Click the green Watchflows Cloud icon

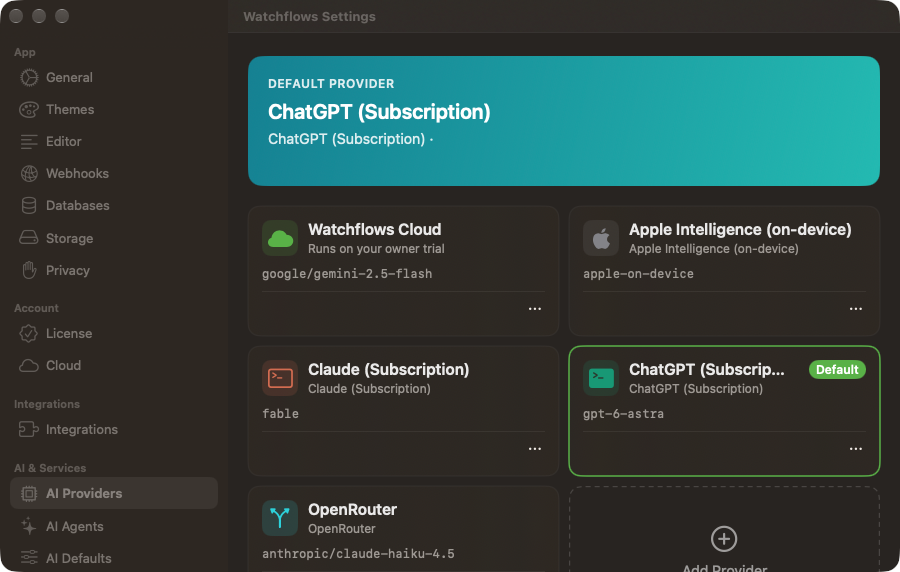[x=280, y=238]
